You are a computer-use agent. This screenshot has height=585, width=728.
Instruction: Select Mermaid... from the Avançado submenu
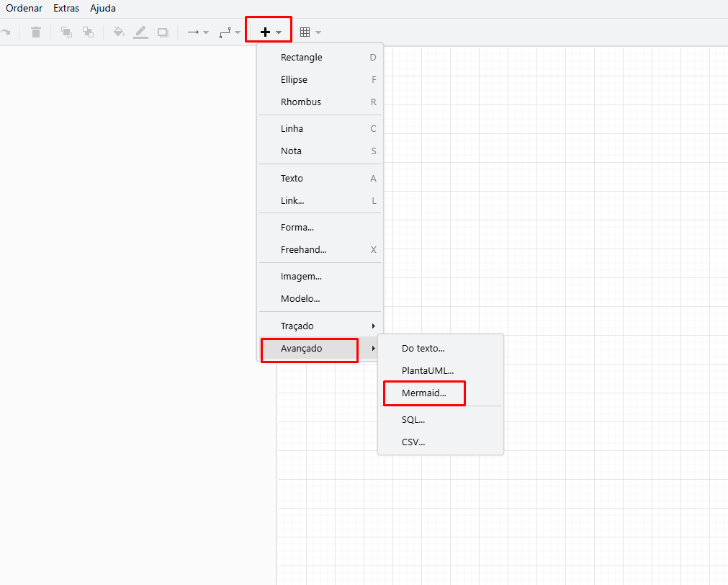[424, 393]
